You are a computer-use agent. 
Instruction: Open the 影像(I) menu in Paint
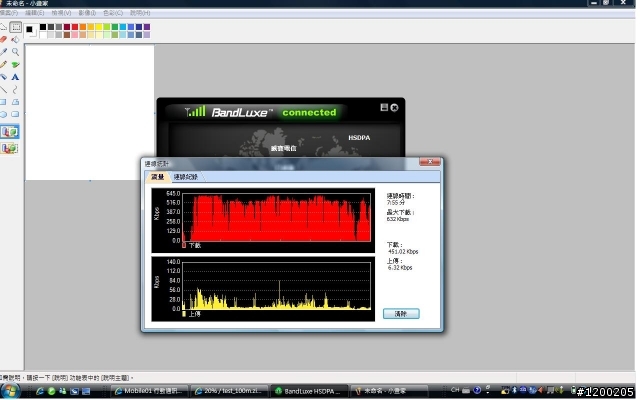(87, 13)
